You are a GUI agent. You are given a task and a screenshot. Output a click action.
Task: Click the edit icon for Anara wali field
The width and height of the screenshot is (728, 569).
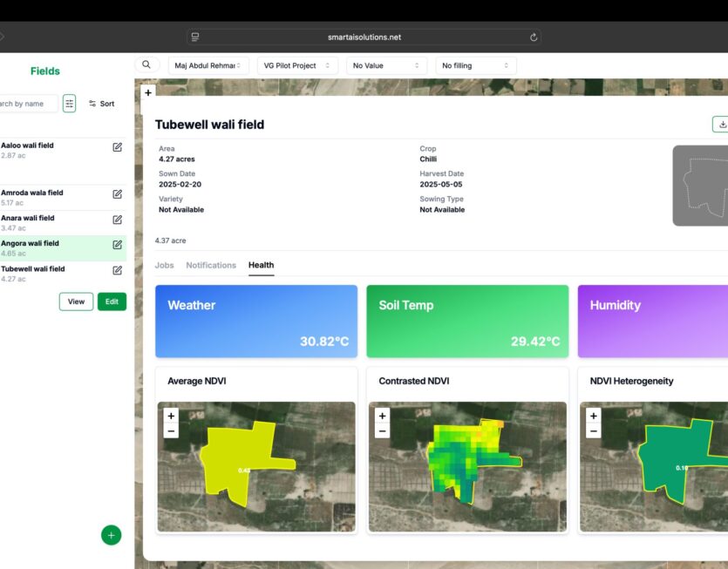117,220
